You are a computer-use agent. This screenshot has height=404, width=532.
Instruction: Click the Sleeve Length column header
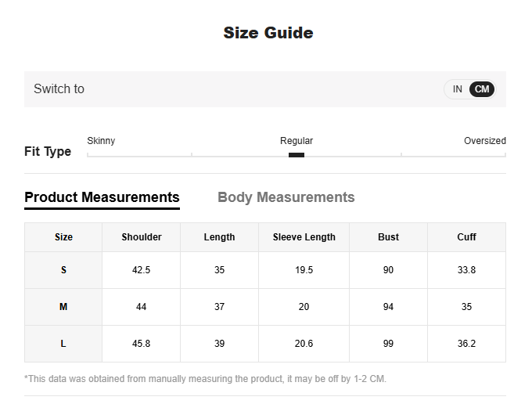304,237
